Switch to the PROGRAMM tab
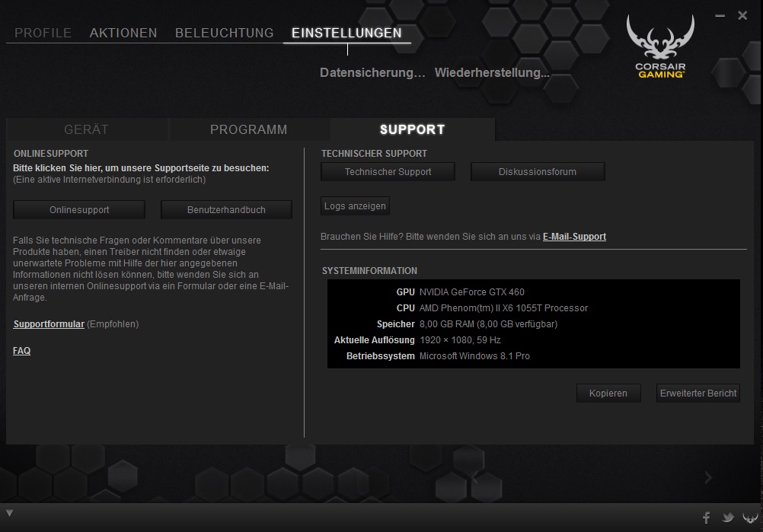 [248, 129]
